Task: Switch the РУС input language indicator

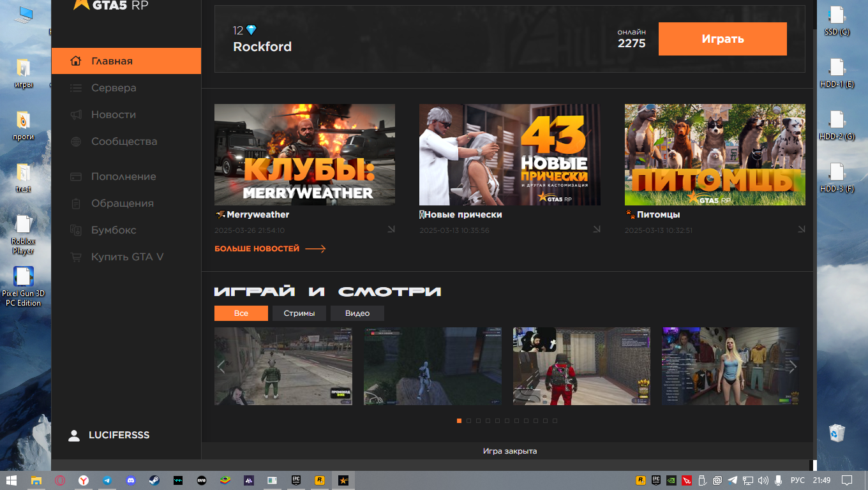Action: (798, 480)
